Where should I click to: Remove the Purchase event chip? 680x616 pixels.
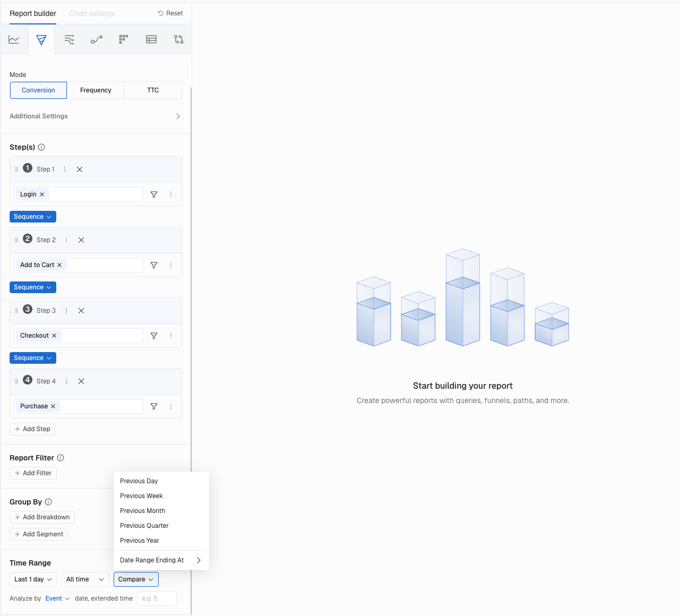tap(53, 406)
